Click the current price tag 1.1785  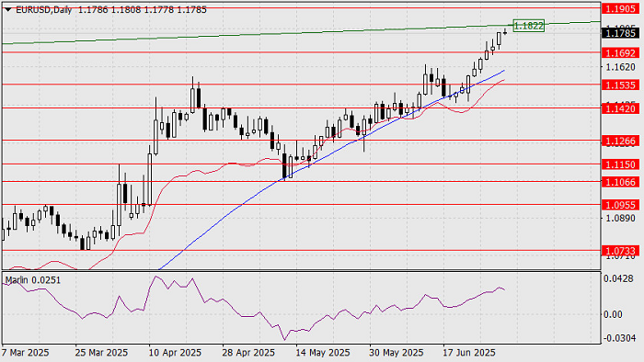(620, 33)
